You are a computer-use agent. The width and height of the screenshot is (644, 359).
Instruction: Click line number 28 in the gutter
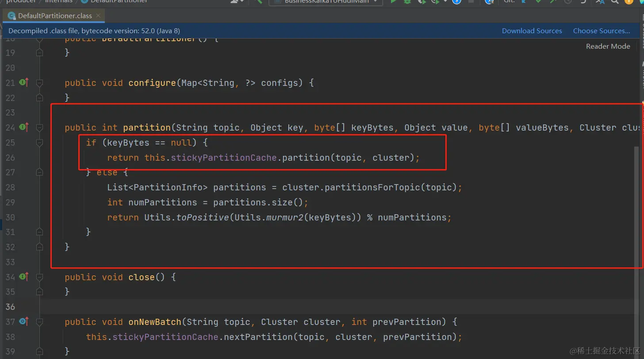tap(10, 187)
